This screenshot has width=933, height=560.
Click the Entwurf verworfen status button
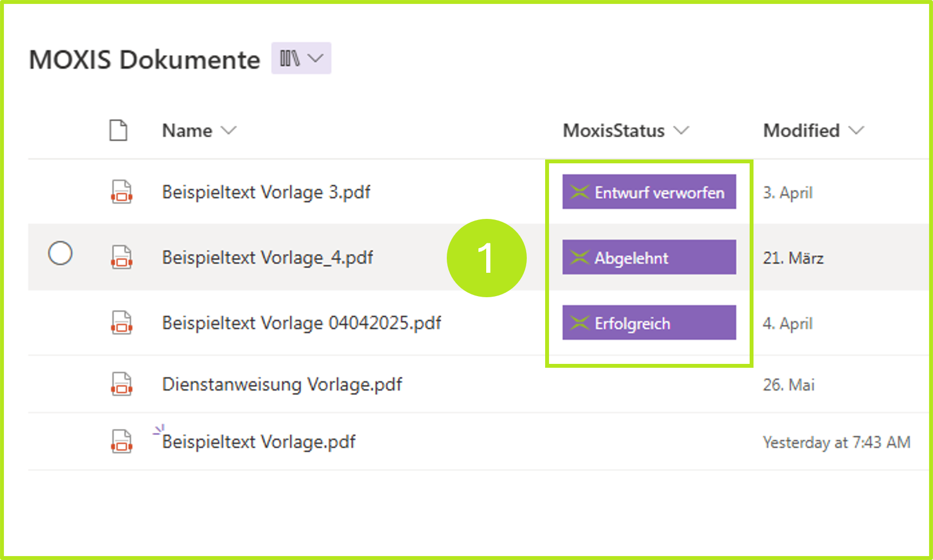pos(648,192)
